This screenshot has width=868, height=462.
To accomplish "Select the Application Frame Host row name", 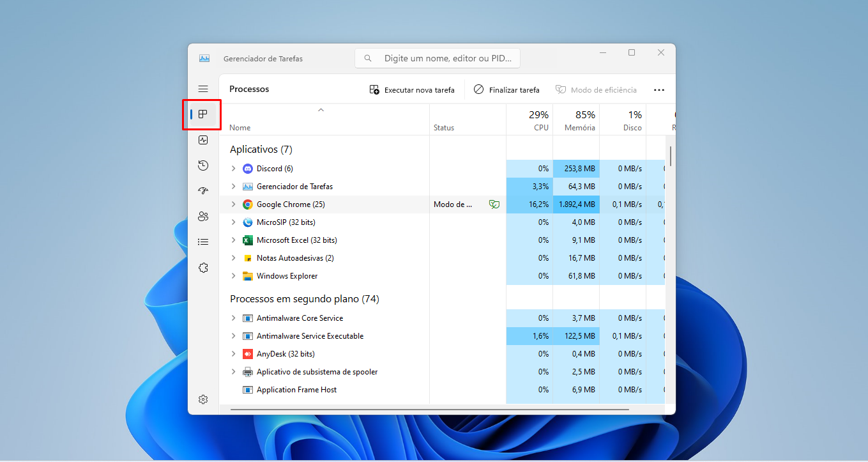I will click(296, 390).
